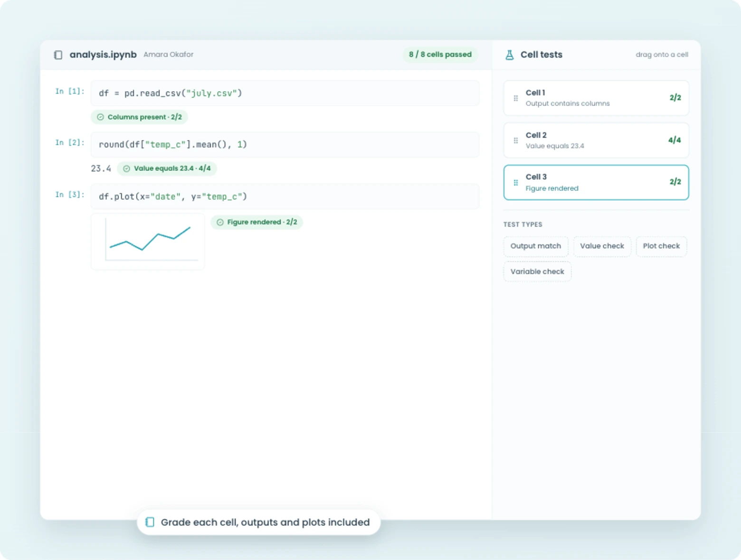The image size is (741, 560).
Task: Select the Output match test type
Action: (535, 246)
